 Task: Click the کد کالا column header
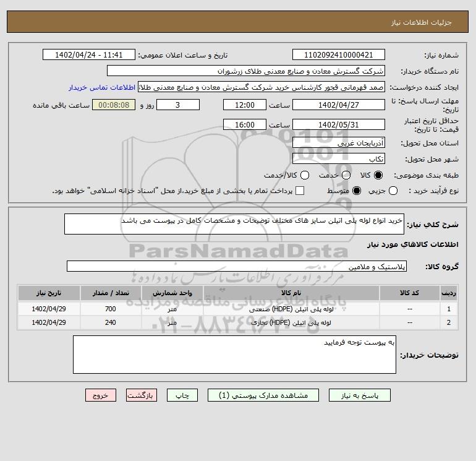(409, 293)
